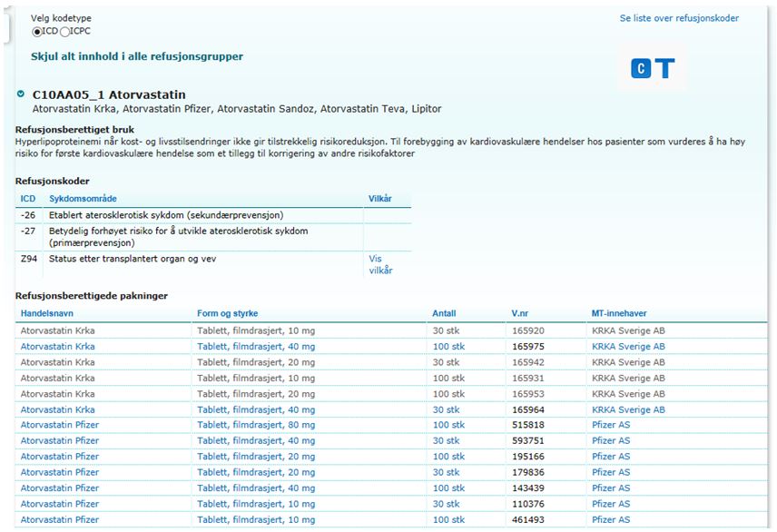Select the ICPC code type radio button
Screen dimensions: 777x532
point(64,32)
